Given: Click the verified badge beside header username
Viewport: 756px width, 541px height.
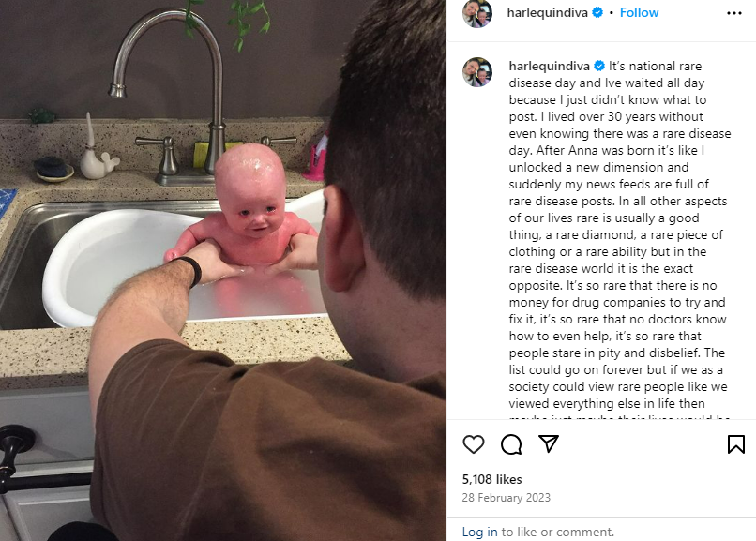Looking at the screenshot, I should [597, 12].
